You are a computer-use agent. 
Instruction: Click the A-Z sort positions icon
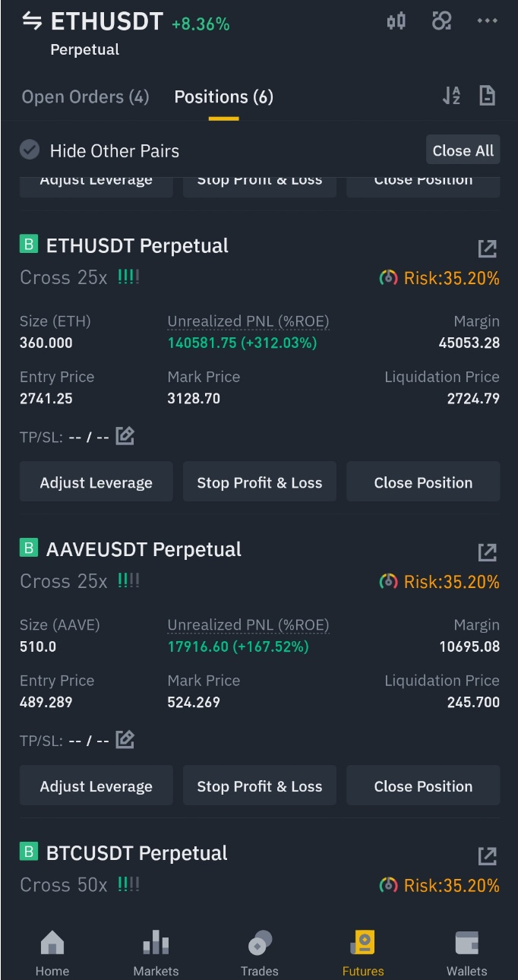click(x=451, y=96)
